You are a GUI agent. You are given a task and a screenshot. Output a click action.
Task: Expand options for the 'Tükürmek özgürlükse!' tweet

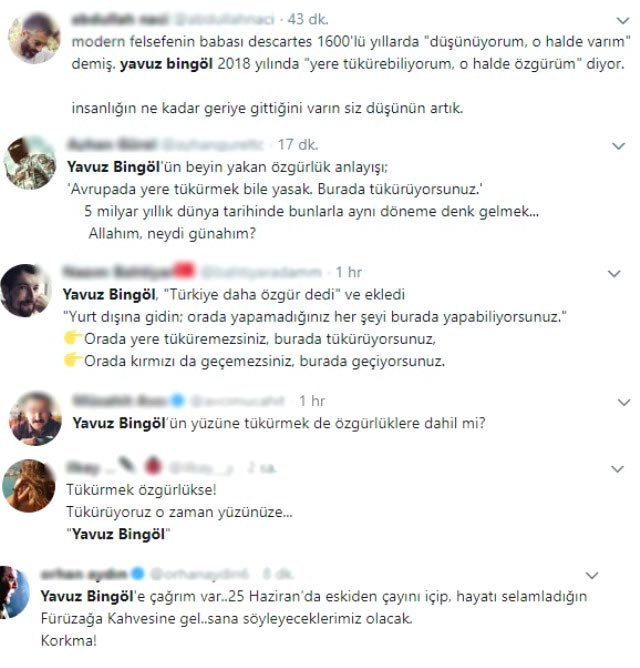(x=617, y=469)
